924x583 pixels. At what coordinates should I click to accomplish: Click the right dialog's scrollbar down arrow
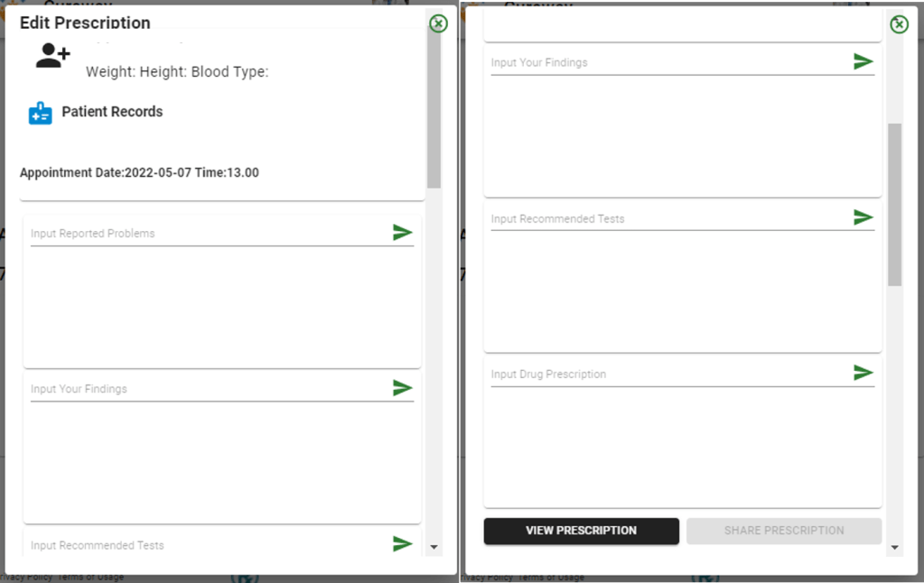point(895,547)
